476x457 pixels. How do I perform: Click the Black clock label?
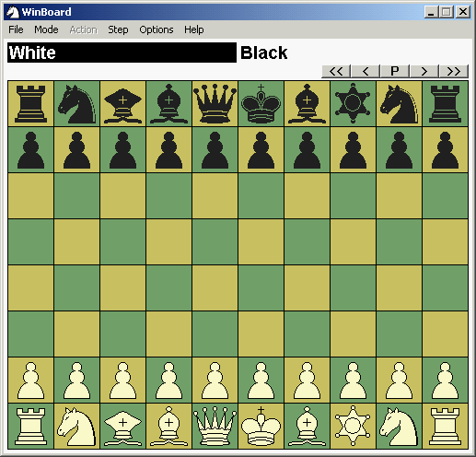(x=264, y=53)
